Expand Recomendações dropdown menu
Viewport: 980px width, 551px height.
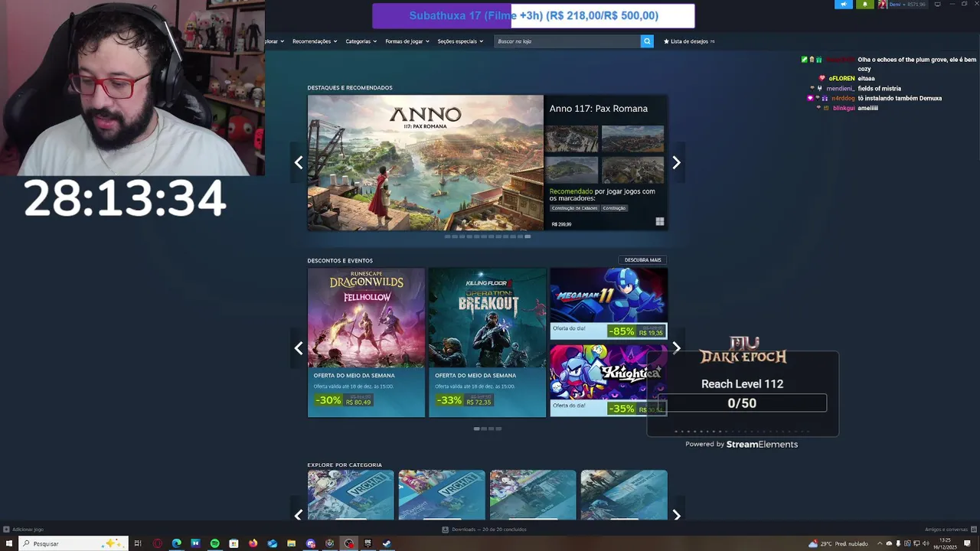coord(315,41)
